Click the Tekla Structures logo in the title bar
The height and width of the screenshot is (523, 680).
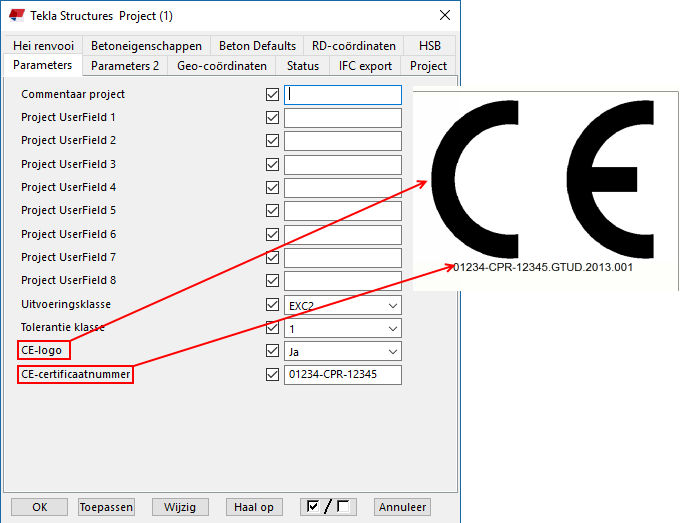click(16, 16)
